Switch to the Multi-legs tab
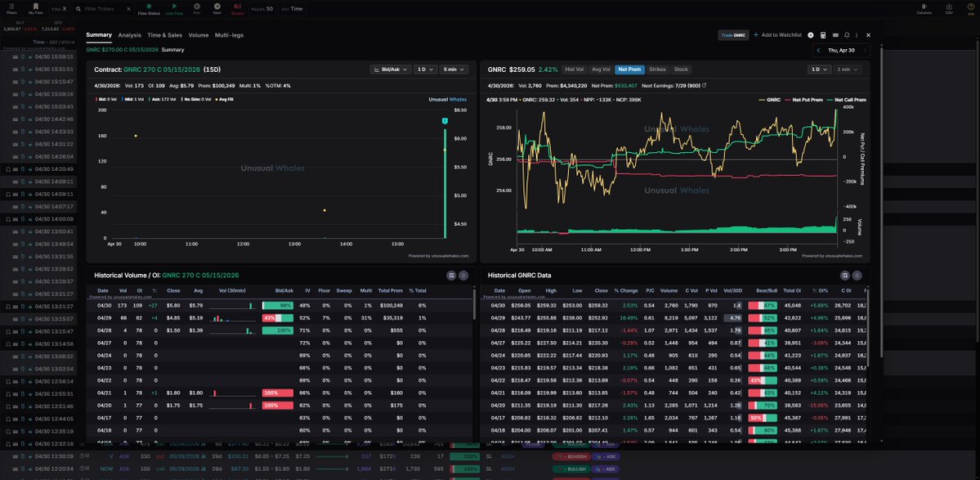This screenshot has height=480, width=980. [229, 36]
